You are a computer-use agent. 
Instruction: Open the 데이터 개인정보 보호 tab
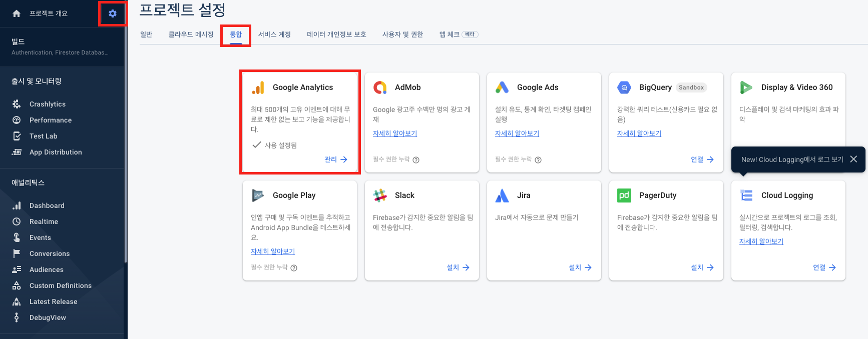pyautogui.click(x=336, y=34)
